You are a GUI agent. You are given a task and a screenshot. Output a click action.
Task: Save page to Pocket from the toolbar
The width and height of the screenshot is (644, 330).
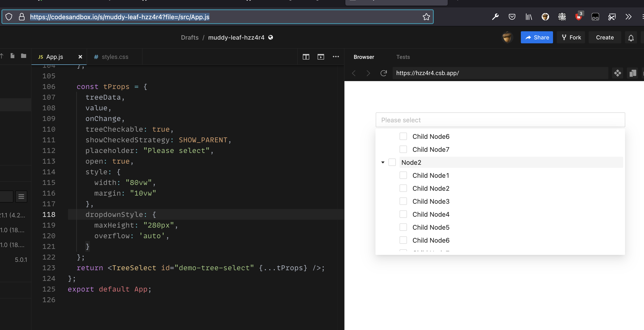click(512, 16)
